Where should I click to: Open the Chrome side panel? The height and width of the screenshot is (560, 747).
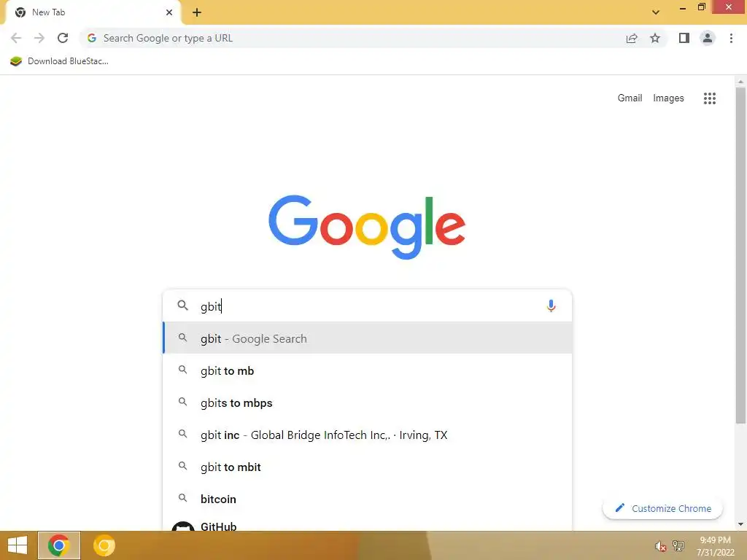(x=684, y=38)
